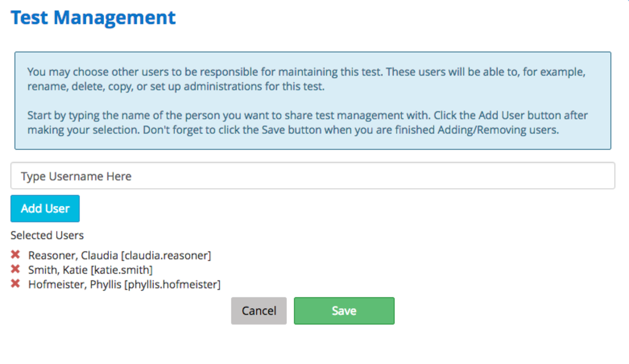629x364 pixels.
Task: Remove Claudia Reasoner with red X icon
Action: (x=15, y=255)
